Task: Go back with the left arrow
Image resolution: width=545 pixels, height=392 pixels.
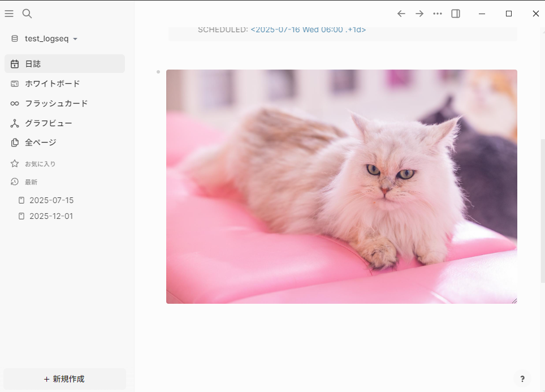Action: tap(401, 14)
